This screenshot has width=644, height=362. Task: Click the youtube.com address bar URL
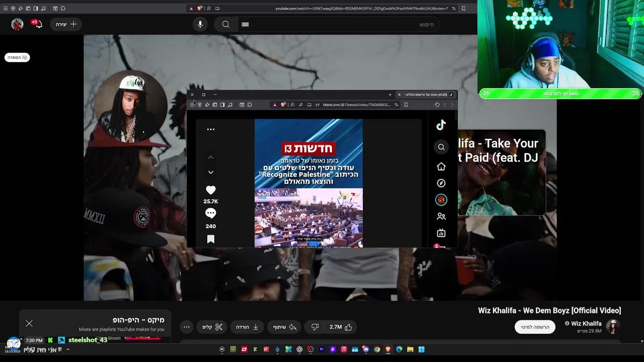(x=362, y=8)
